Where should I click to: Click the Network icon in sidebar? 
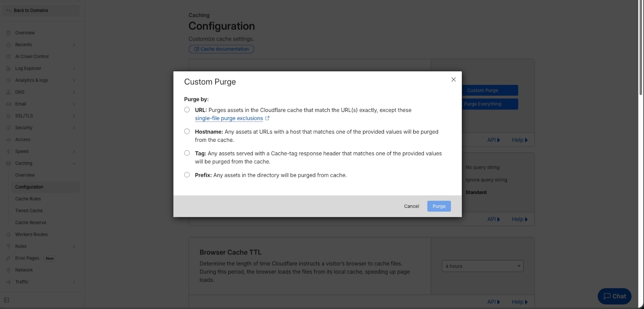point(8,270)
